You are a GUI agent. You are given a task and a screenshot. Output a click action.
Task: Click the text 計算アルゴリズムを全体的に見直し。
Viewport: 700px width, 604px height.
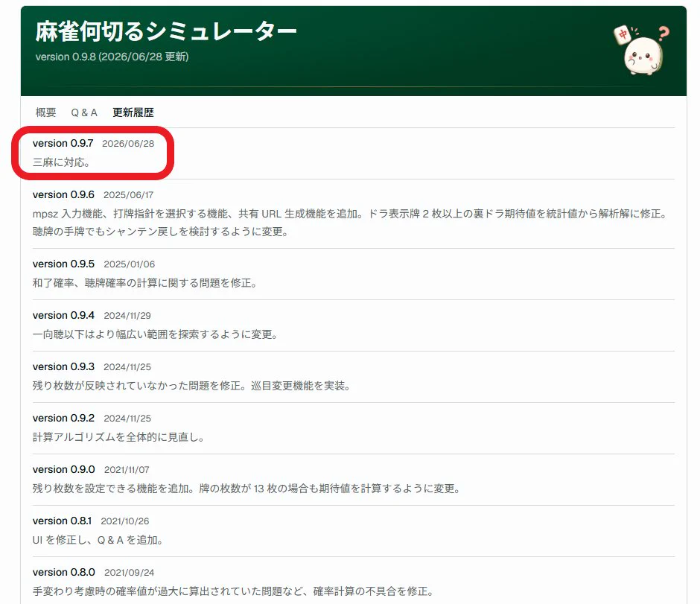118,437
